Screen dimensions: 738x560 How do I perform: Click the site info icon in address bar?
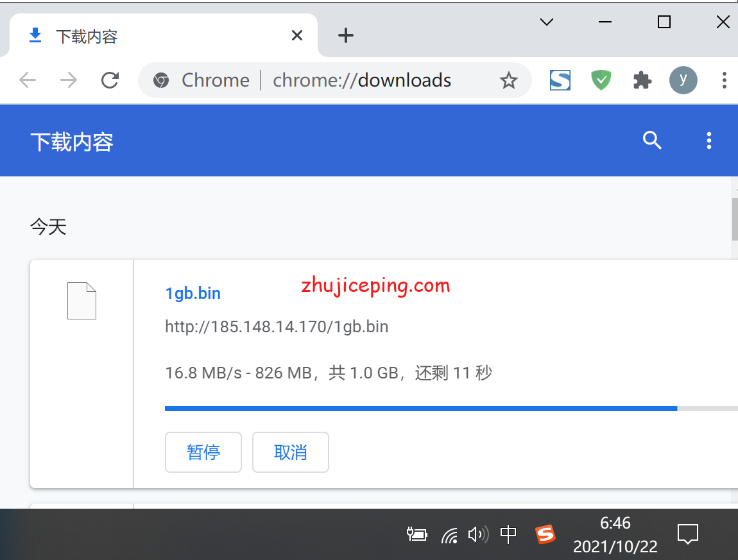(160, 80)
